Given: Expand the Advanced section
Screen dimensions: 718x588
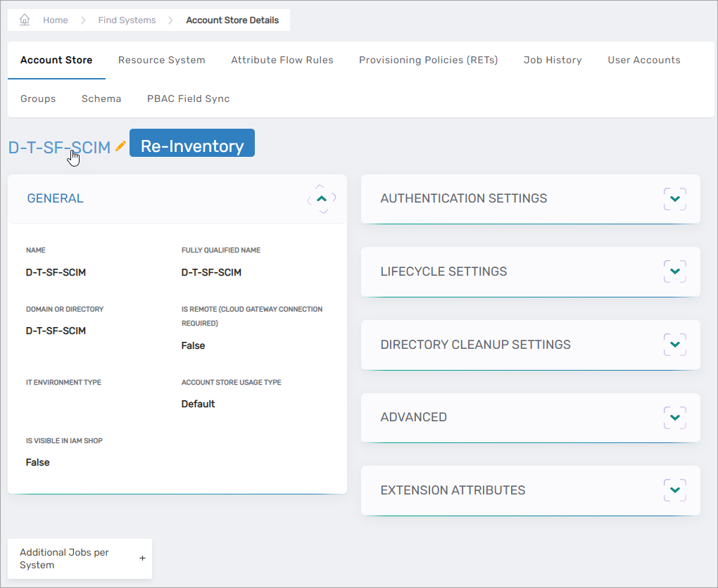Looking at the screenshot, I should (x=674, y=418).
